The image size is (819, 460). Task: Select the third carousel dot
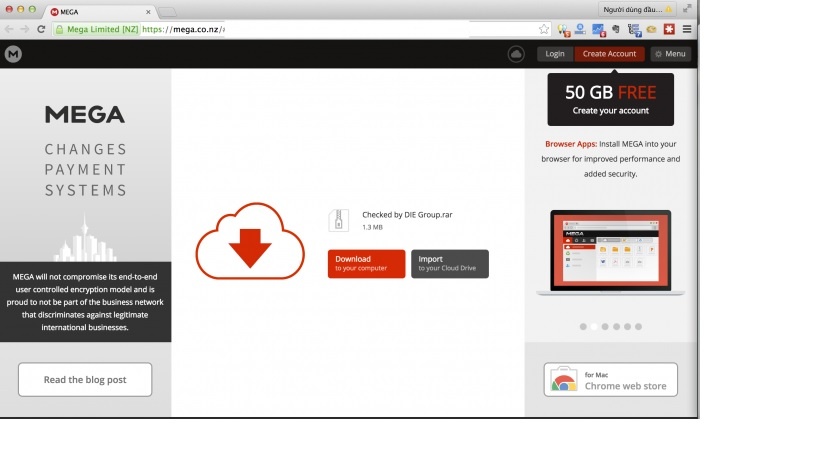(x=605, y=326)
